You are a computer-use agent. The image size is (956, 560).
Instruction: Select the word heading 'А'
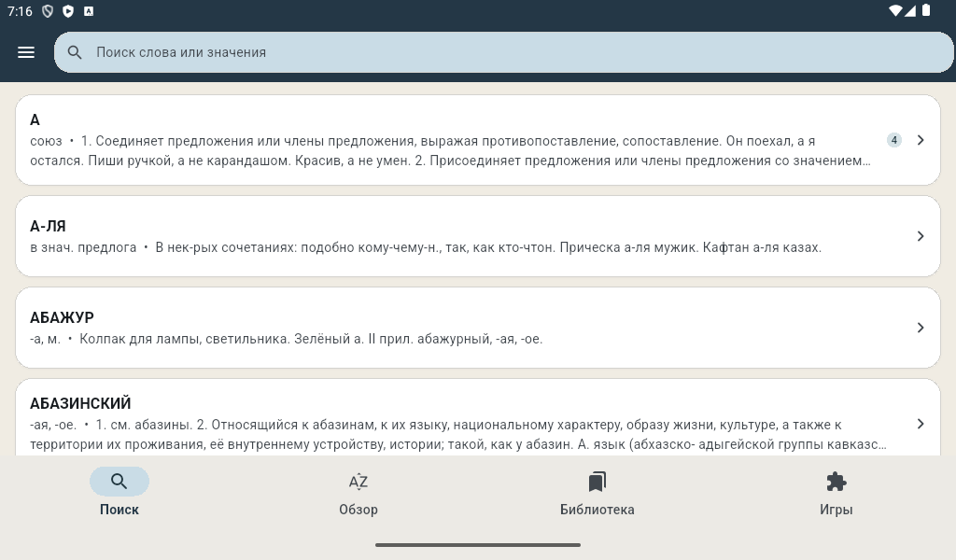point(35,120)
